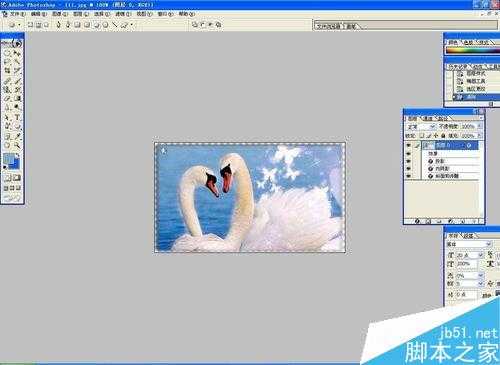The height and width of the screenshot is (365, 500).
Task: Select the Dodge tool
Action: coord(17,107)
